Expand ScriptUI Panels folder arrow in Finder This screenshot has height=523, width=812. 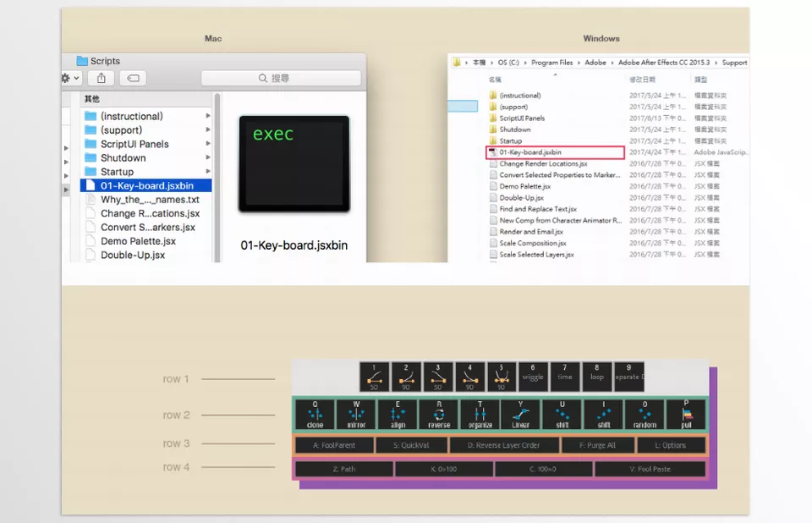point(208,144)
